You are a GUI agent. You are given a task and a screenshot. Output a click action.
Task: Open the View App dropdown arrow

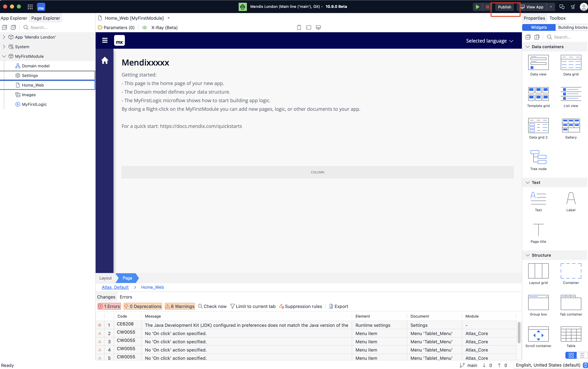551,7
